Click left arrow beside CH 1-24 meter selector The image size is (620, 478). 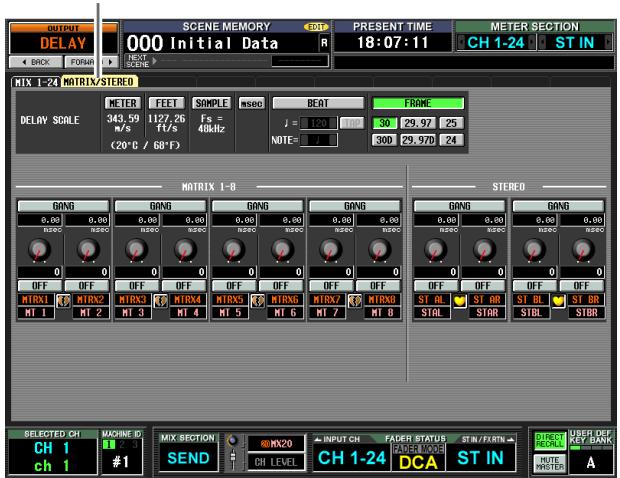[461, 42]
